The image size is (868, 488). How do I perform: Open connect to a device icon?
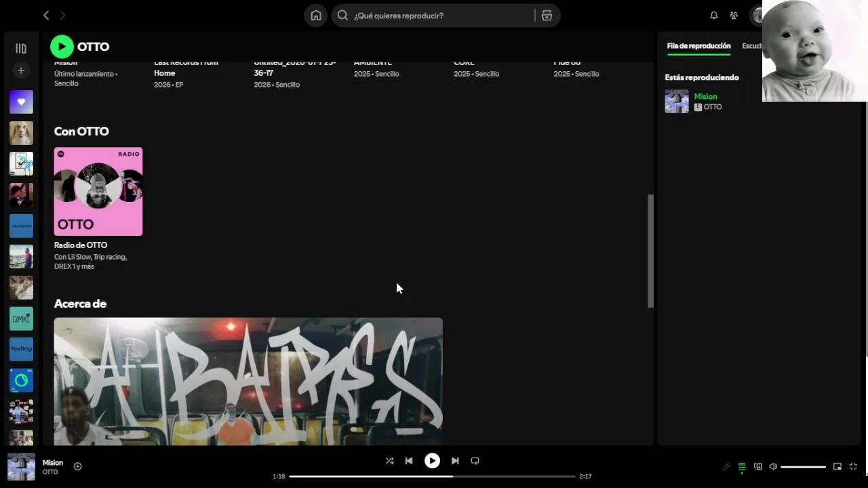[758, 466]
